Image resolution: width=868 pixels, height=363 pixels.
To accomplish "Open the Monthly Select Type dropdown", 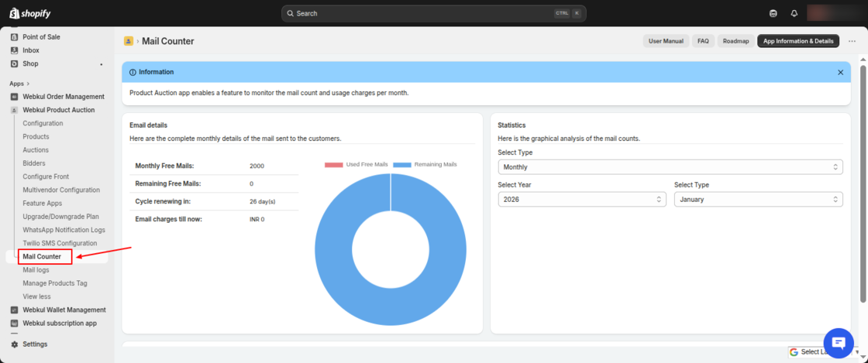I will tap(670, 167).
